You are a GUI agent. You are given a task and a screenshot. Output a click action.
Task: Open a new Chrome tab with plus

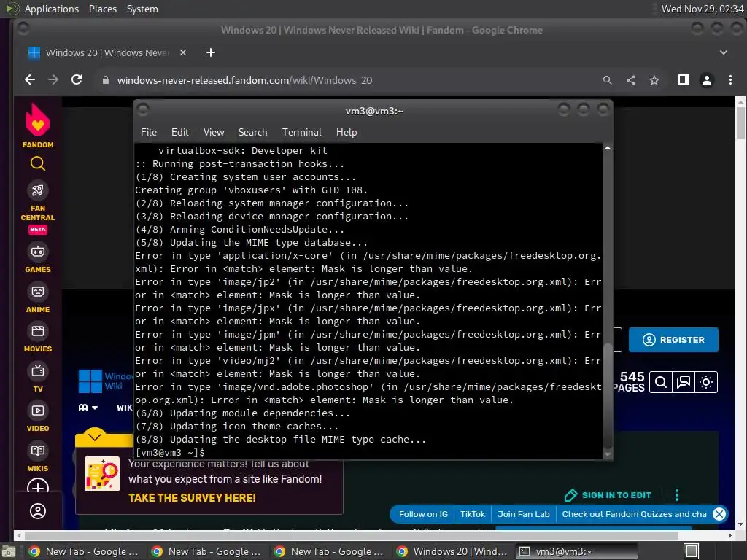click(x=211, y=52)
